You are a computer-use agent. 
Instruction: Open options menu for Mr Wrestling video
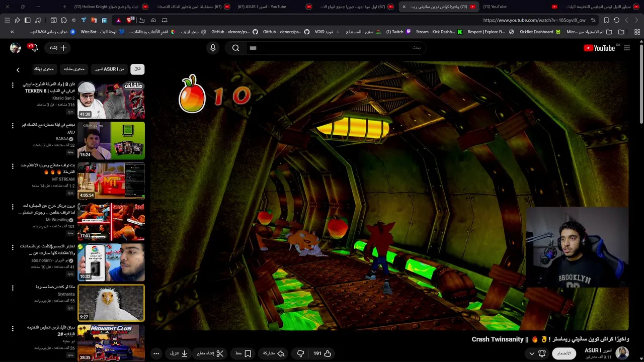click(x=13, y=207)
